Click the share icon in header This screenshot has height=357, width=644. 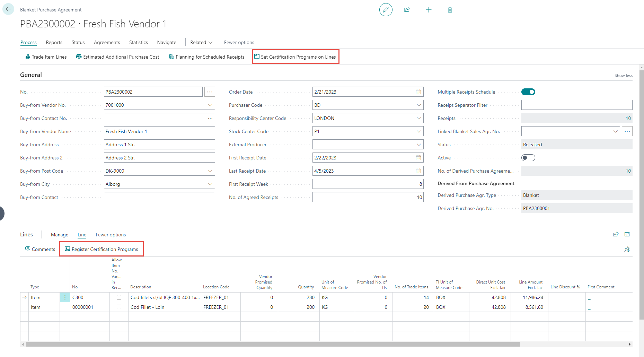(x=407, y=10)
